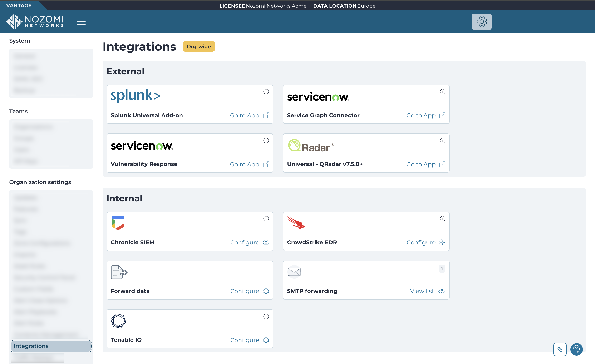
Task: Click the Chronicle SIEM title
Action: pyautogui.click(x=132, y=242)
